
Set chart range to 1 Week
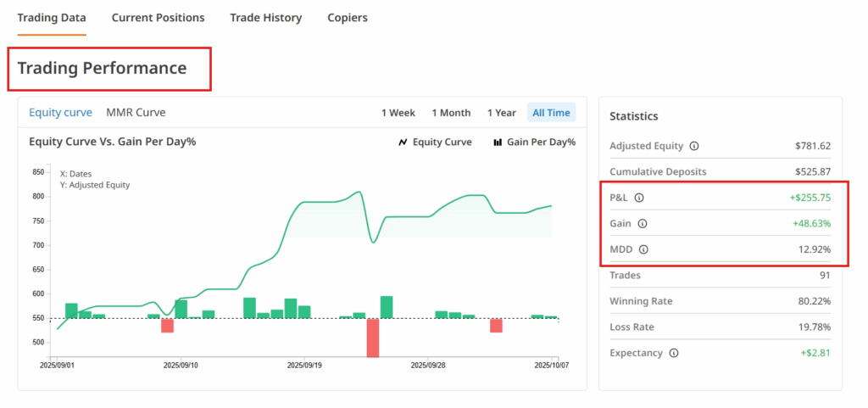398,113
